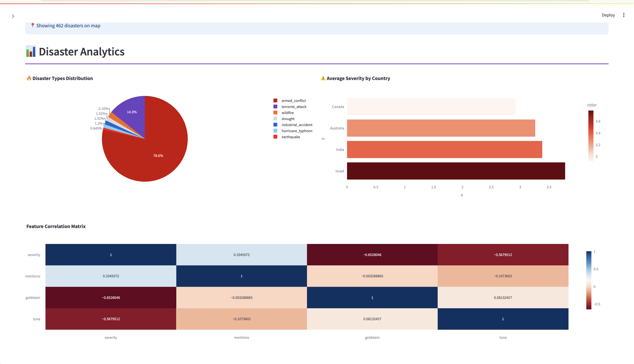634x364 pixels.
Task: Open the three-dot app menu
Action: (x=624, y=15)
